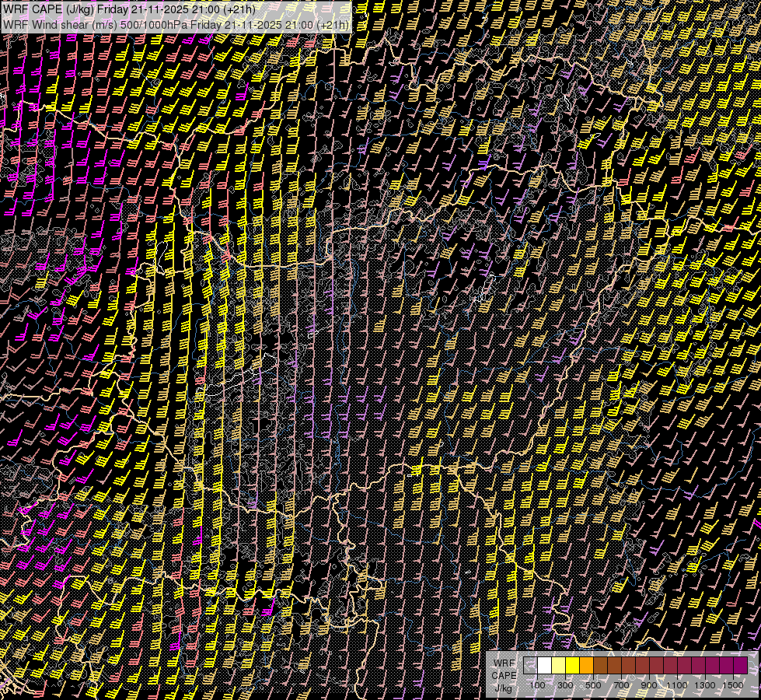Click the white CAPE legend swatch
761x700 pixels.
click(x=545, y=666)
